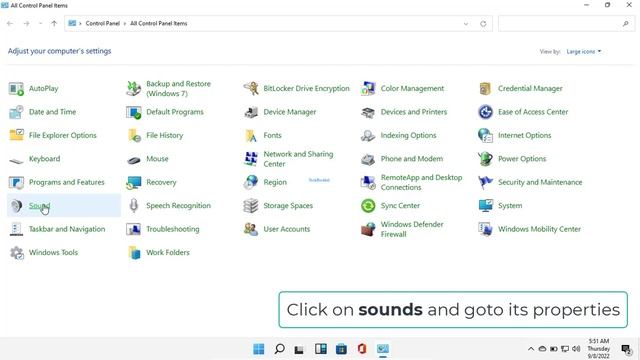This screenshot has height=360, width=640.
Task: Click the Credential Manager icon
Action: (x=485, y=89)
